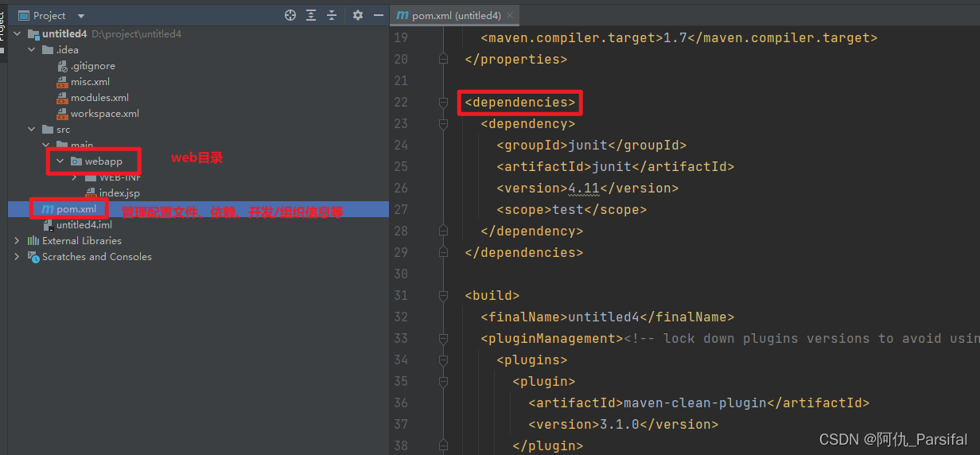Click line number 31 in the gutter
Image resolution: width=980 pixels, height=455 pixels.
[x=401, y=295]
